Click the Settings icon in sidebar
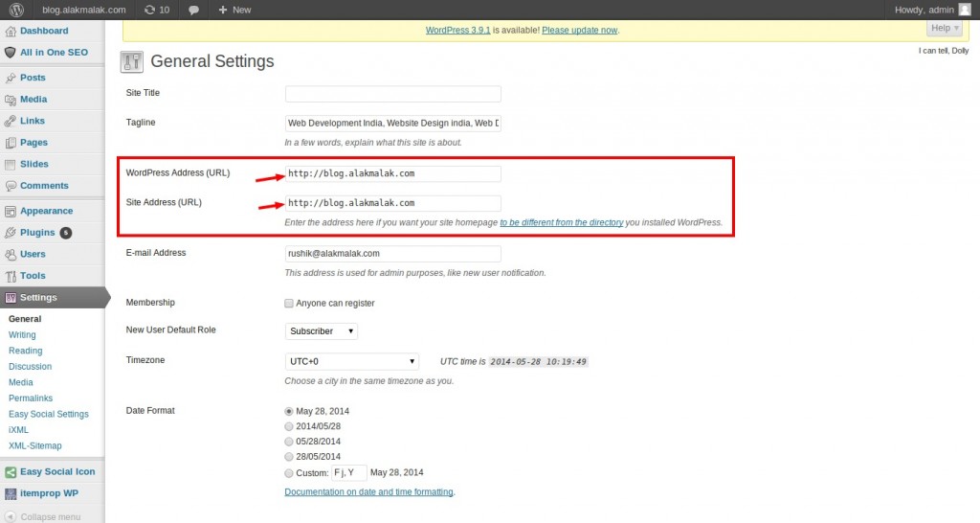This screenshot has height=523, width=980. pos(11,298)
